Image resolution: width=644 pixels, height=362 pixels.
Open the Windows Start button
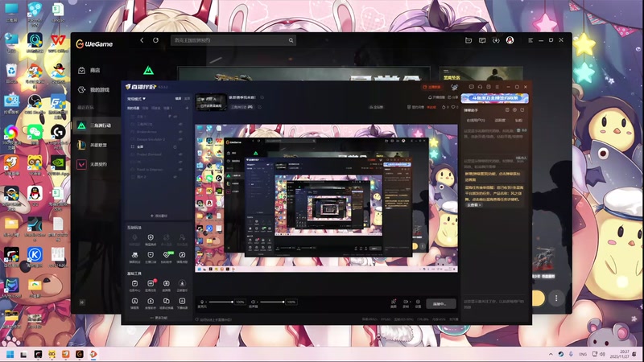[10, 354]
